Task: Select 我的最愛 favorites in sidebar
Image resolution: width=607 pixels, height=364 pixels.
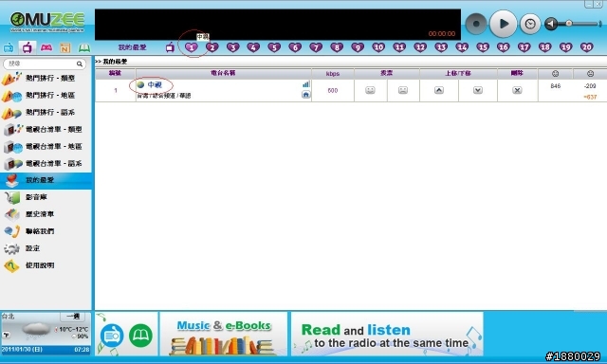Action: click(x=46, y=180)
